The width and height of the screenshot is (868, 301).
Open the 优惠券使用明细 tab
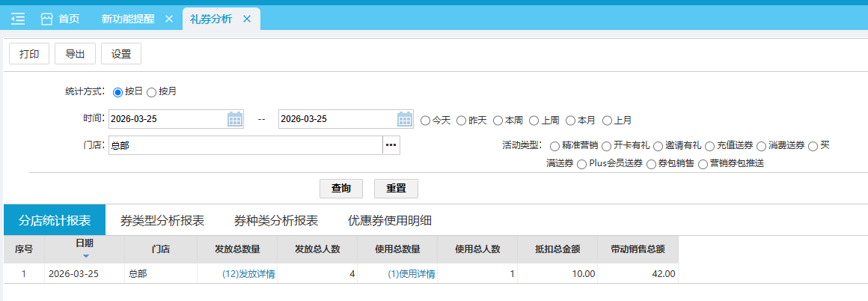tap(389, 221)
